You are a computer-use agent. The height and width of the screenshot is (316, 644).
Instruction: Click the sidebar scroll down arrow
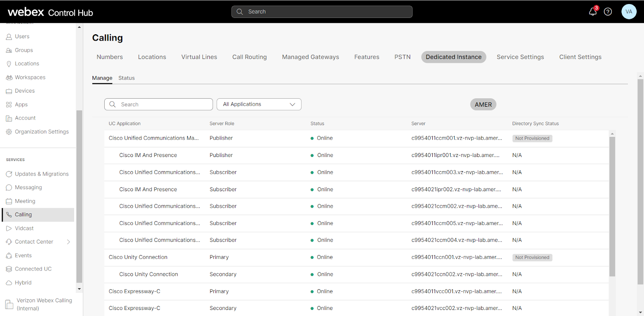79,289
